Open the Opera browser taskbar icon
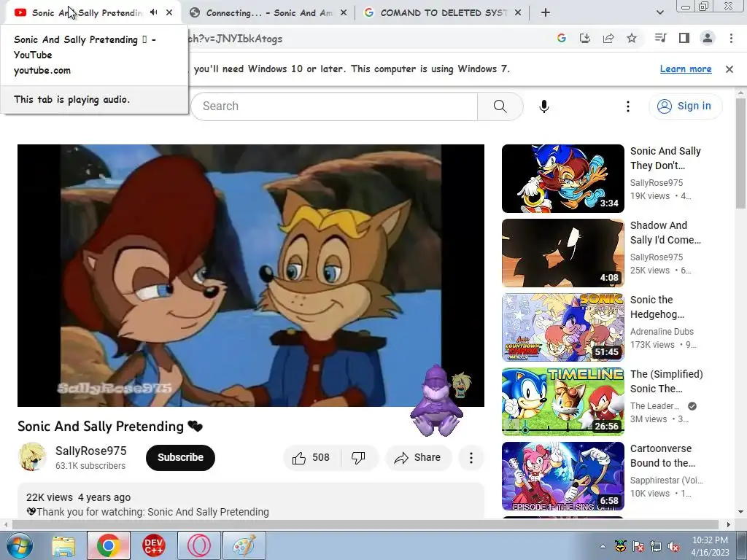 coord(199,545)
